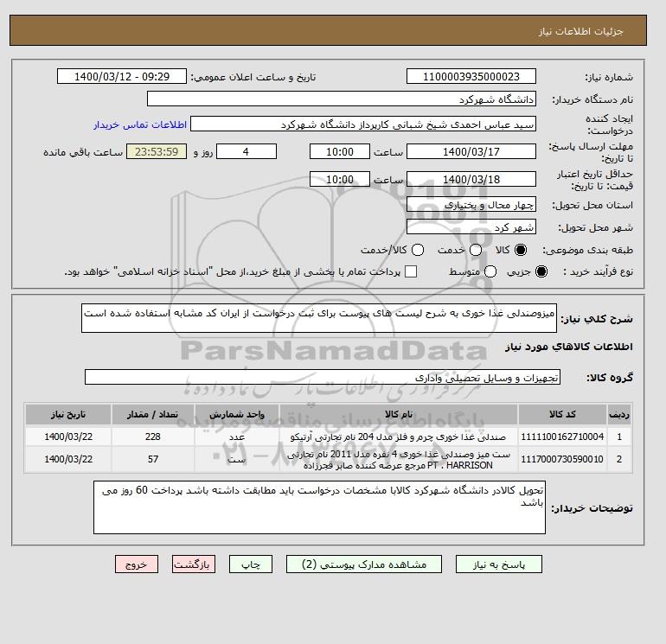The image size is (666, 644).
Task: Click the تعداد / مقدار column header
Action: click(x=153, y=414)
